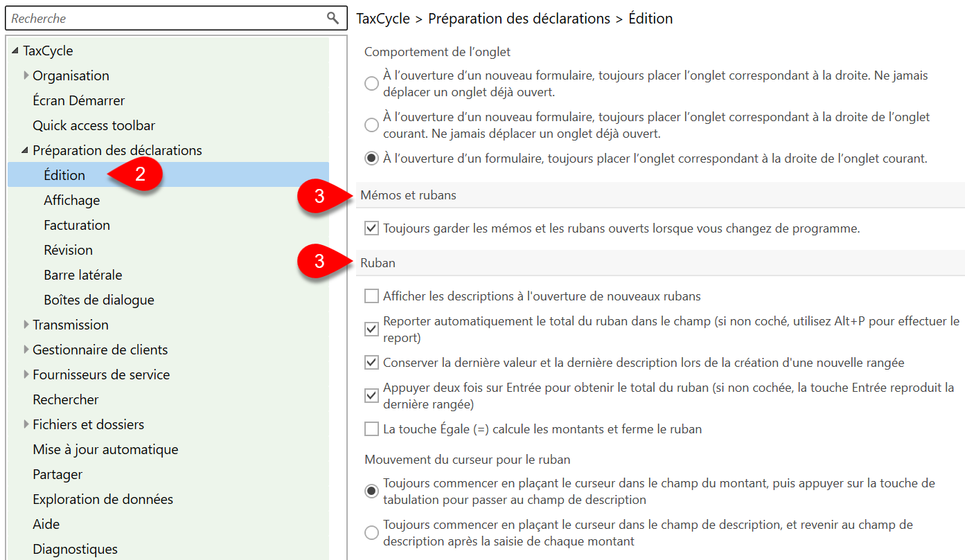Expand the Organisation tree node
965x560 pixels.
pos(26,75)
